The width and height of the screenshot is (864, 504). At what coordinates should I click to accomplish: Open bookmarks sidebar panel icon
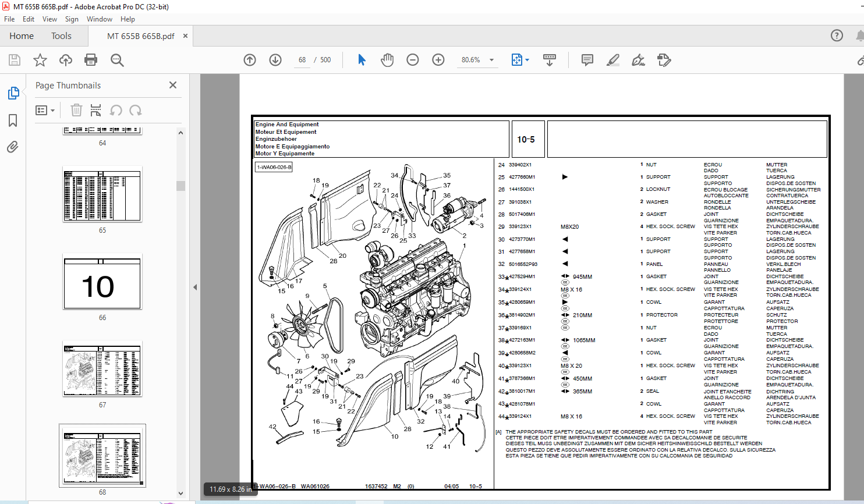[x=13, y=120]
